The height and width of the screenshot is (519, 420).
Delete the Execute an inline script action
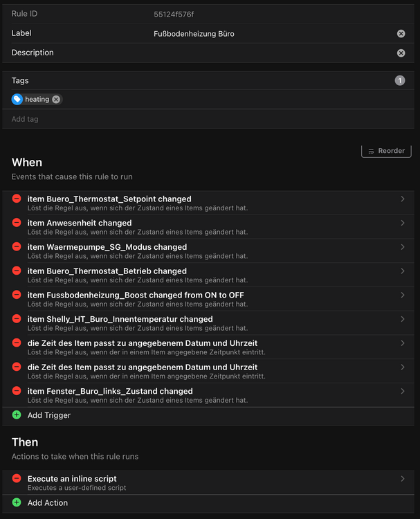pos(17,479)
